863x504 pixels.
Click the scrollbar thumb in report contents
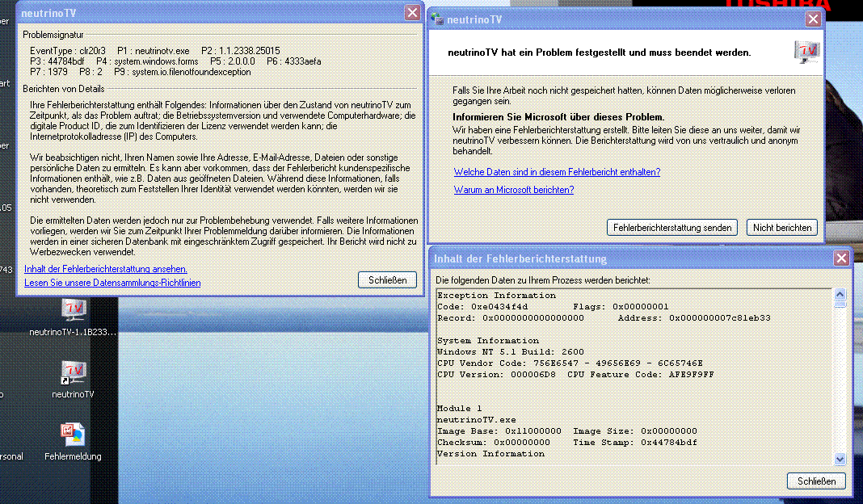pos(840,304)
